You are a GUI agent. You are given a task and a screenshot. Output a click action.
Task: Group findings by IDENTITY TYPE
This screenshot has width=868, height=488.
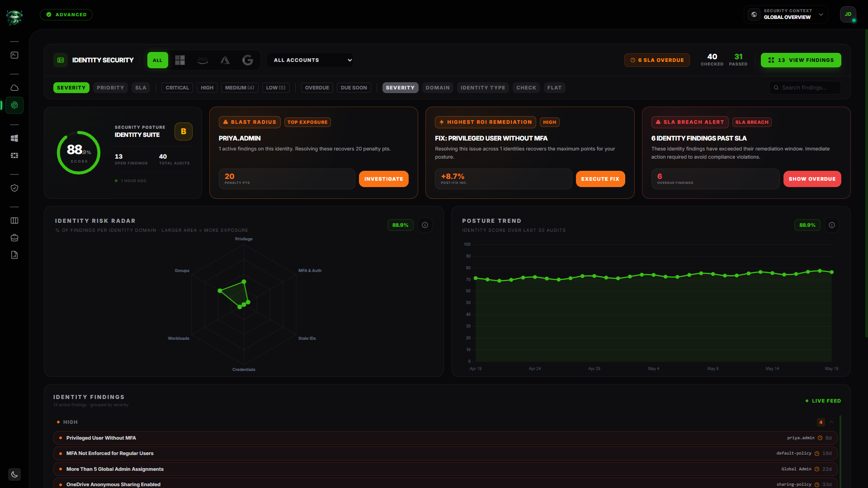483,88
